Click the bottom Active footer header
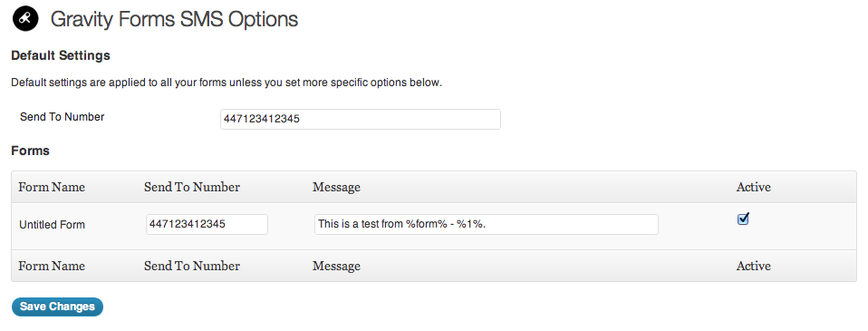Screen dimensions: 868x331 click(x=754, y=266)
